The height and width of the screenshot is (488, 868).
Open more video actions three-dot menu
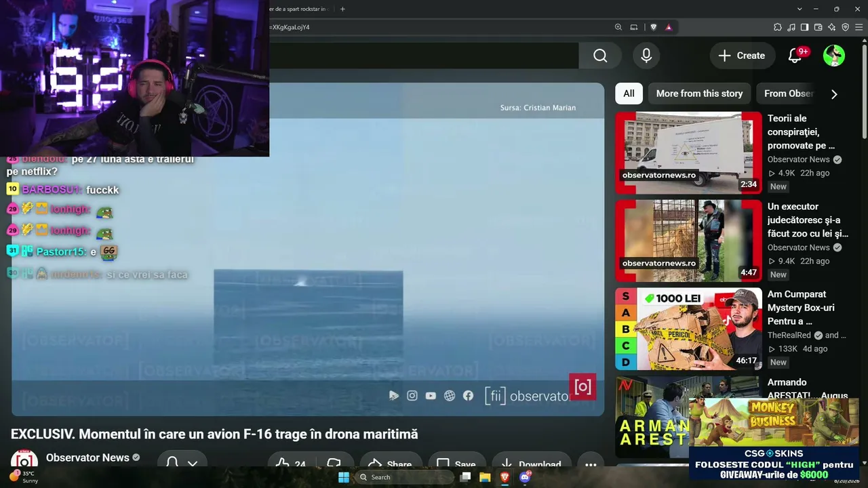click(591, 464)
